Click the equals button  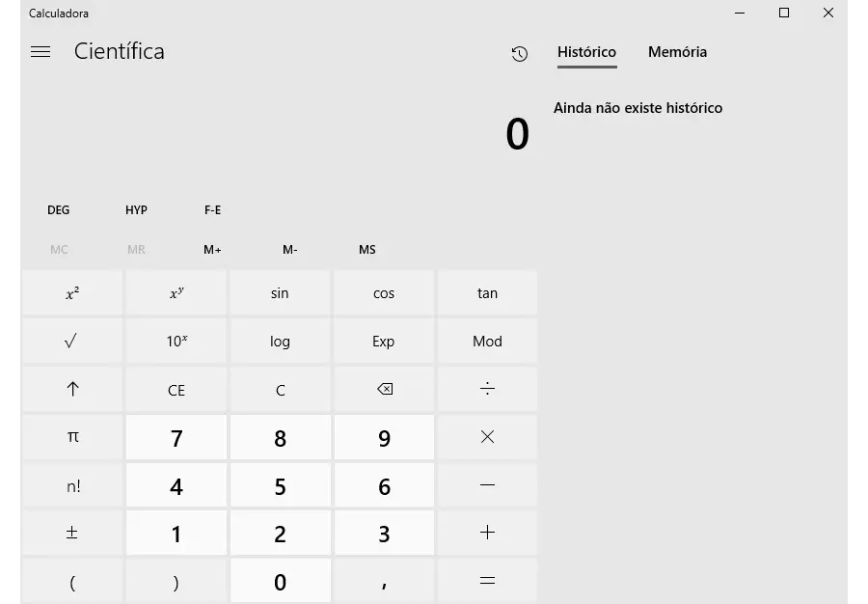tap(487, 581)
